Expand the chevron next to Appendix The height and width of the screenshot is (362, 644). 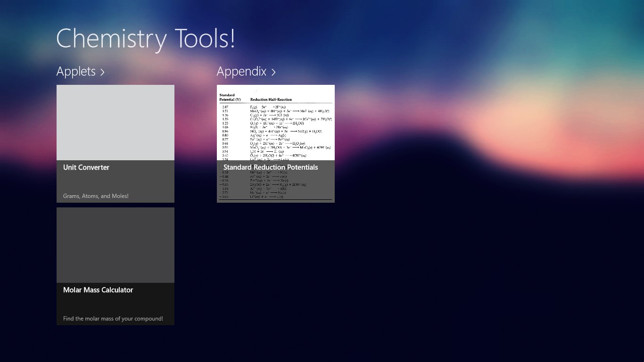(273, 72)
